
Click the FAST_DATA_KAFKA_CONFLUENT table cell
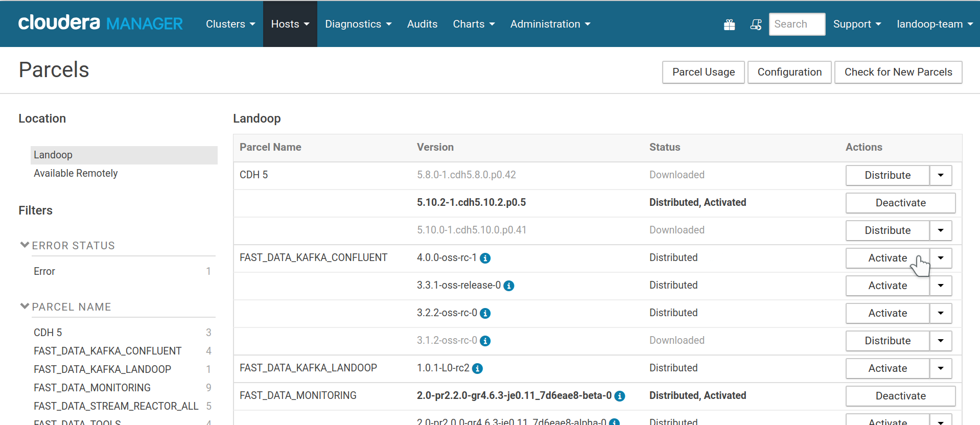point(314,257)
